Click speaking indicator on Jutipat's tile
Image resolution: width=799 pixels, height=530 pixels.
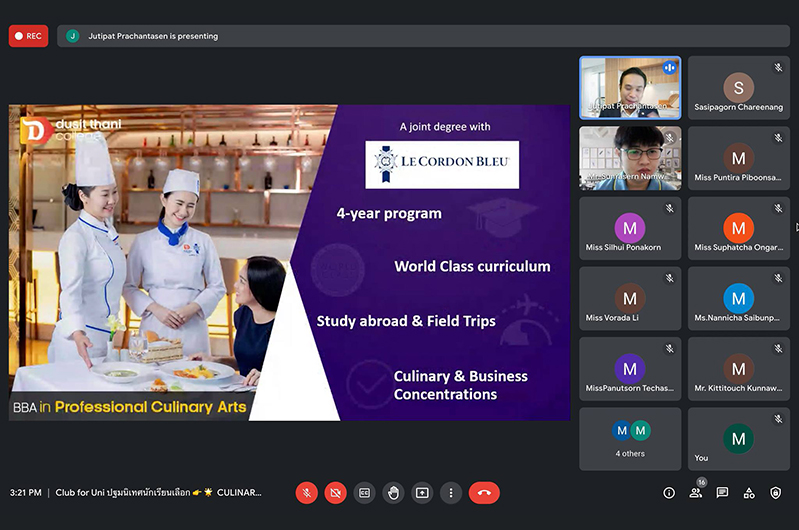point(670,67)
